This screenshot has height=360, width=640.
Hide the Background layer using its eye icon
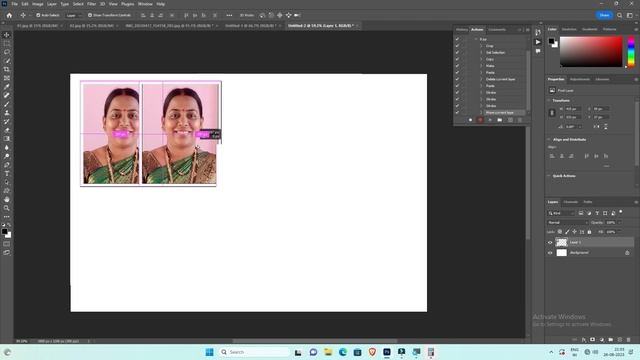[550, 253]
